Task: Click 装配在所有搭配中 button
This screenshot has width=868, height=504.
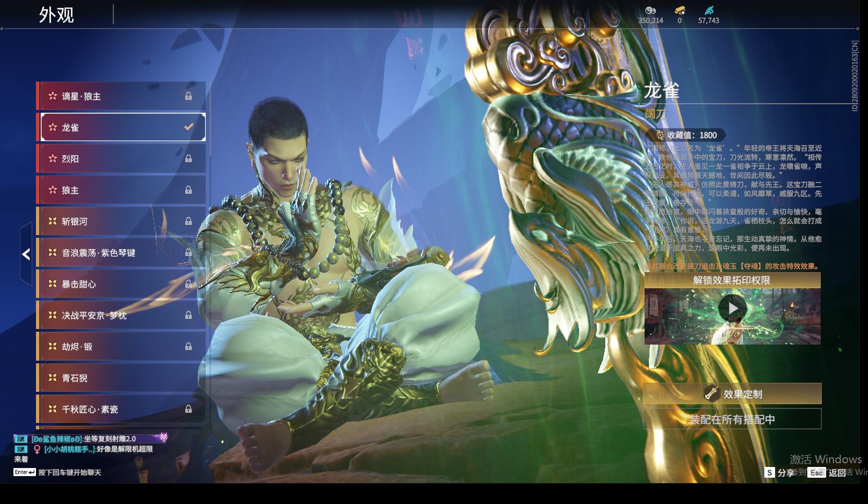Action: click(x=732, y=419)
